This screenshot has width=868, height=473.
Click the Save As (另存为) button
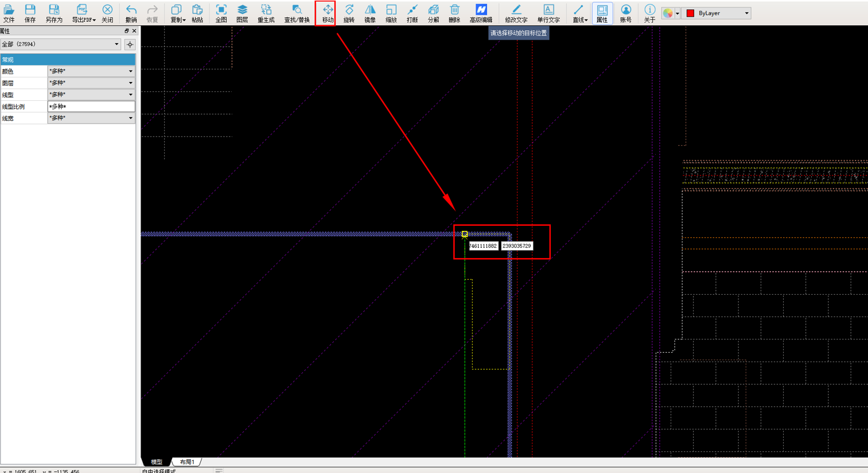pos(54,13)
